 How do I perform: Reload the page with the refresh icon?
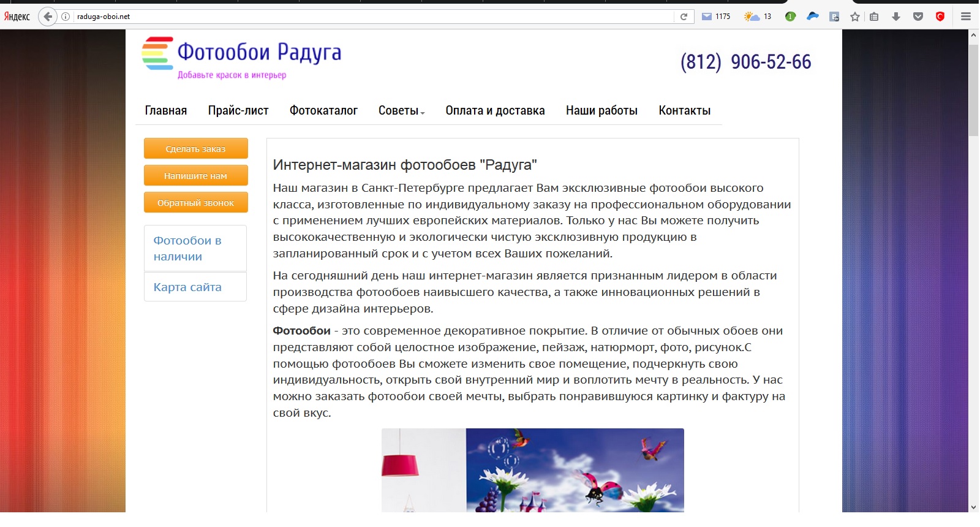pyautogui.click(x=684, y=17)
